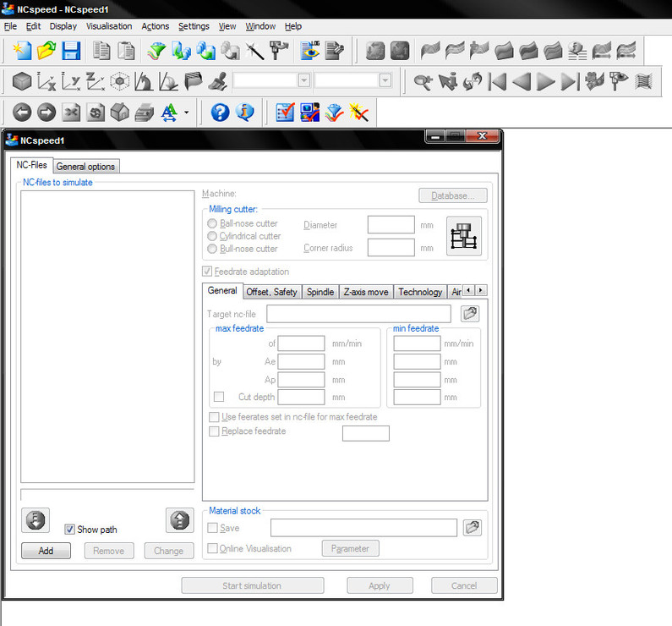The image size is (672, 626).
Task: Switch to Z axis view icon
Action: 96,81
